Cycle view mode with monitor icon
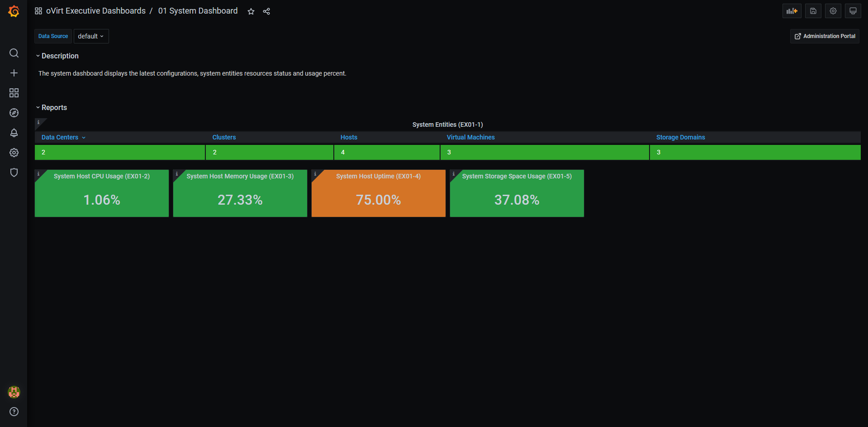Image resolution: width=868 pixels, height=427 pixels. click(x=853, y=11)
